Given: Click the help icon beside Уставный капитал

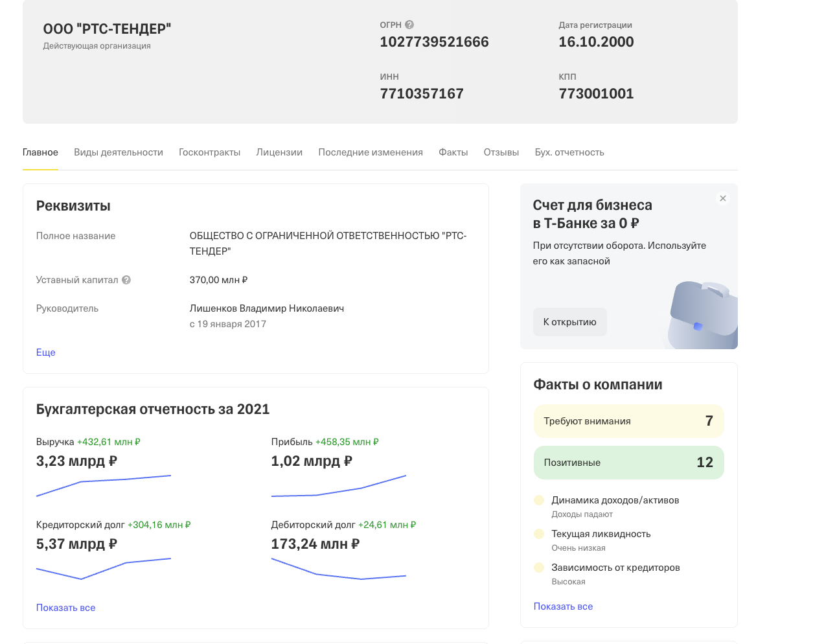Looking at the screenshot, I should coord(126,280).
